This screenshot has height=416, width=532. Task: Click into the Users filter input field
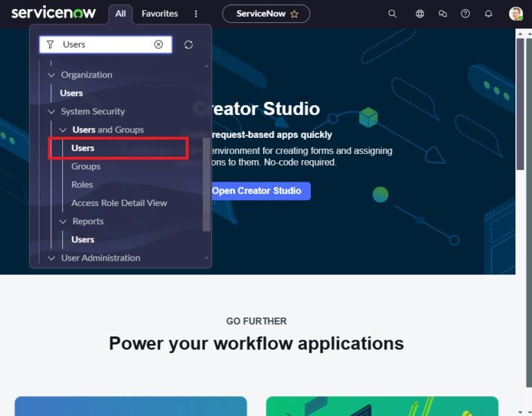click(104, 44)
